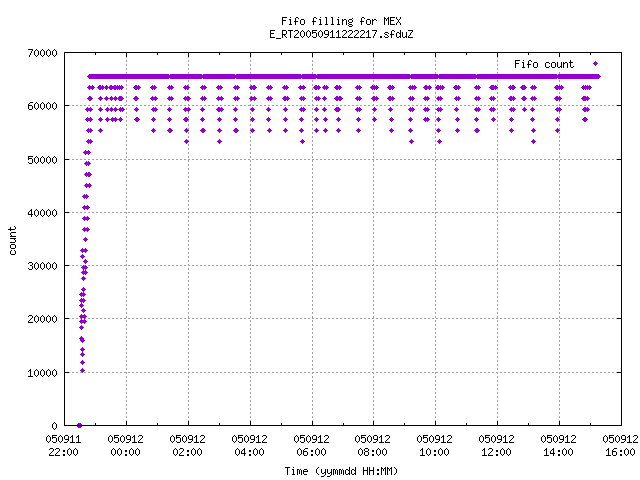Screen dimensions: 640x480
Task: Click the x-axis tick 050911 22:00
Action: (63, 446)
